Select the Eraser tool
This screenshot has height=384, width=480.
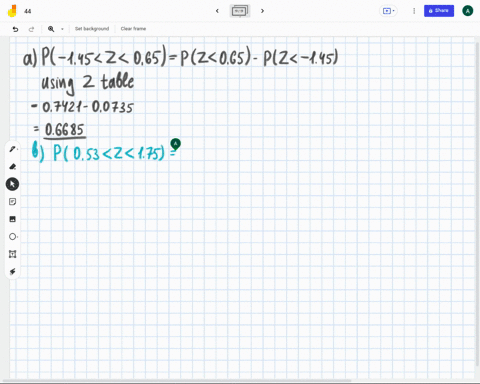pyautogui.click(x=12, y=166)
